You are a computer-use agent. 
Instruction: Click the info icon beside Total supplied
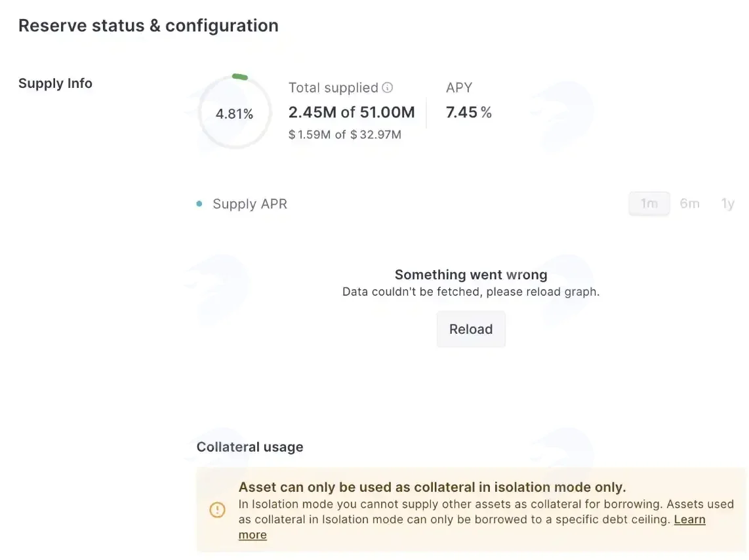tap(388, 87)
